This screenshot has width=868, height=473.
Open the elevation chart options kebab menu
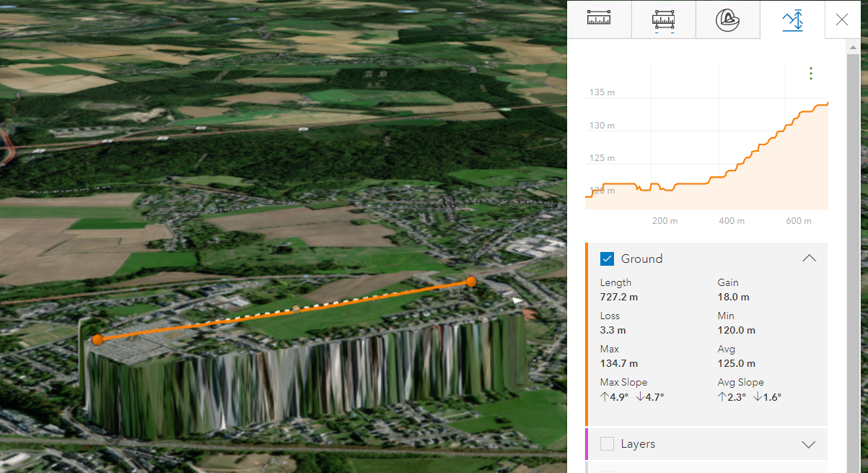coord(810,73)
